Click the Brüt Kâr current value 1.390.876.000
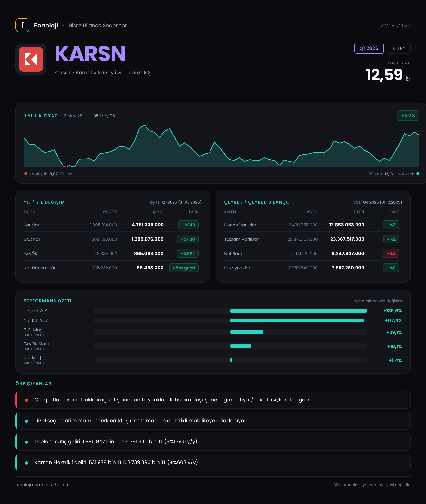The height and width of the screenshot is (504, 426). [x=147, y=239]
